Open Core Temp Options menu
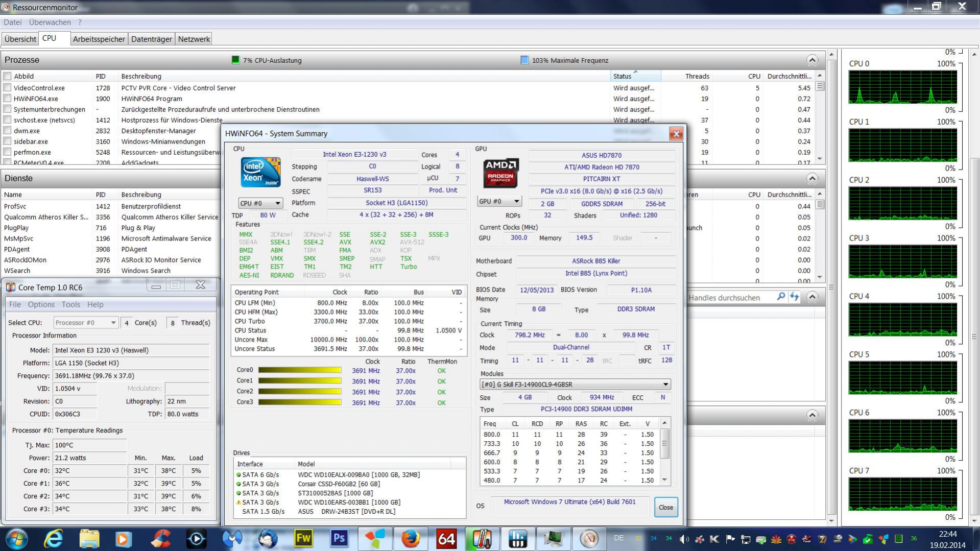Screen dimensions: 980x551 pos(41,304)
